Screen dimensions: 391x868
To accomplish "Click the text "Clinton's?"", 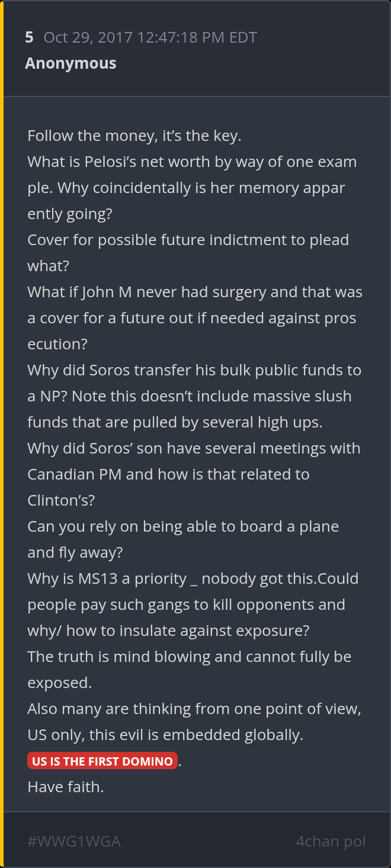I will (61, 500).
